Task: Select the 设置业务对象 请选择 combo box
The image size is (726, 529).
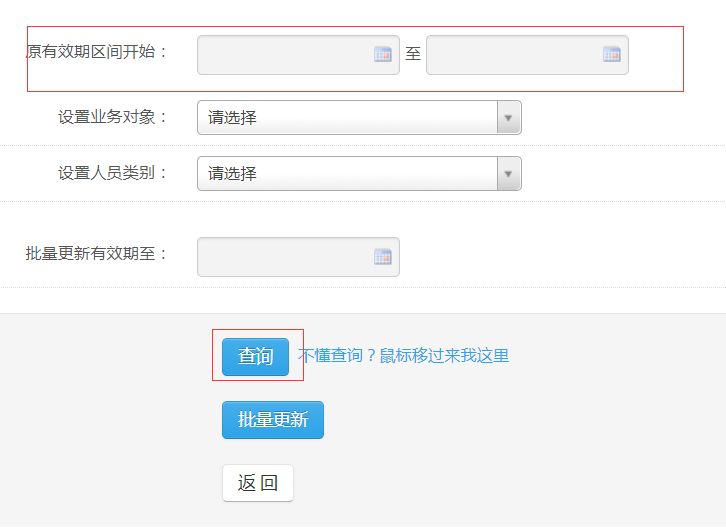Action: tap(359, 118)
